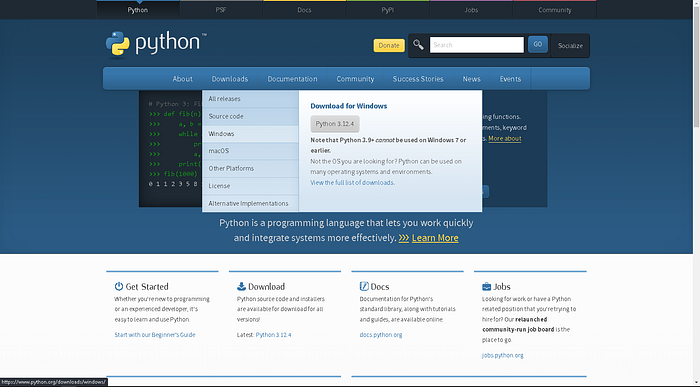The image size is (700, 387).
Task: Open the Events navigation menu
Action: 510,79
